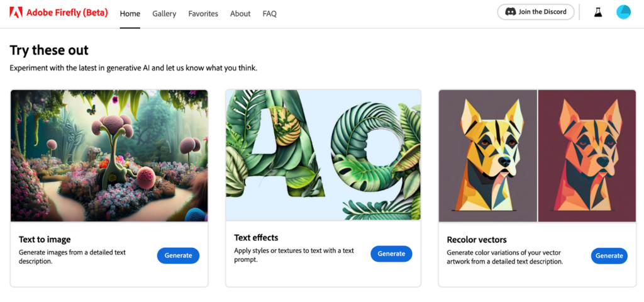Viewport: 644px width, 302px height.
Task: Click Generate under Text effects
Action: (391, 254)
